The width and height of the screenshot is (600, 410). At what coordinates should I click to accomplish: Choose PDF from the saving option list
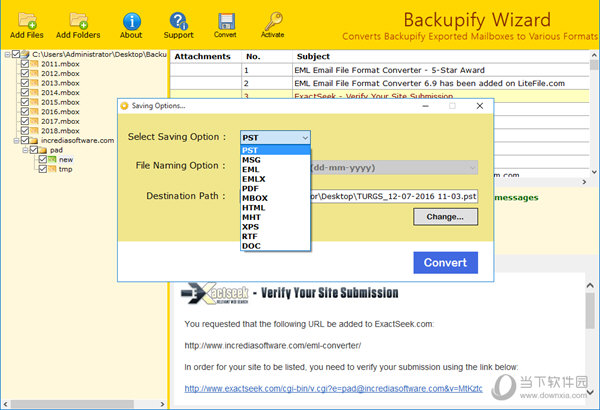[x=275, y=189]
